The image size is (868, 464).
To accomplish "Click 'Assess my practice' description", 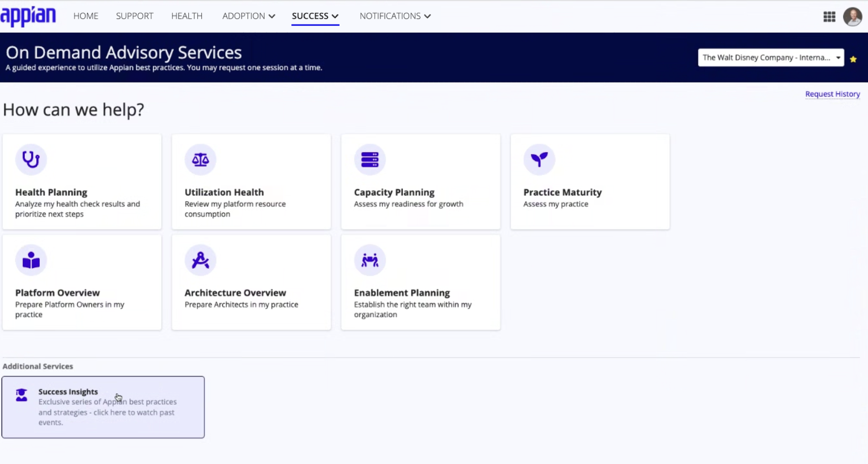I will (556, 204).
